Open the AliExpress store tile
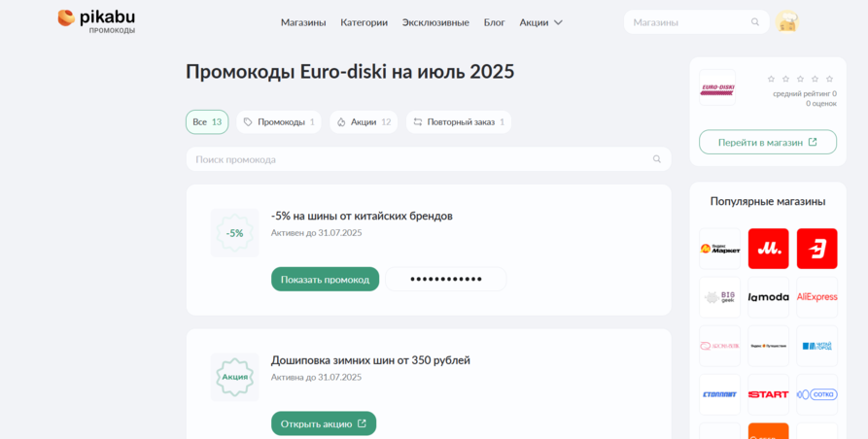The height and width of the screenshot is (439, 868). 817,297
